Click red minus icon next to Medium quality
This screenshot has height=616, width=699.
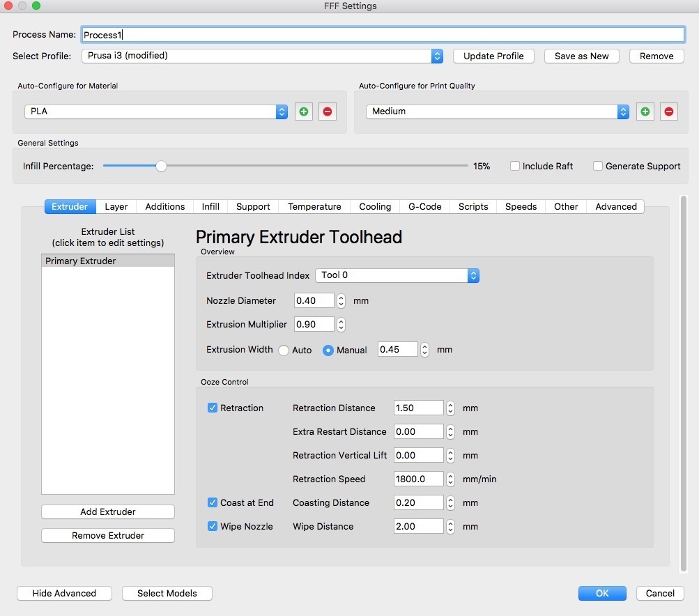[x=669, y=111]
